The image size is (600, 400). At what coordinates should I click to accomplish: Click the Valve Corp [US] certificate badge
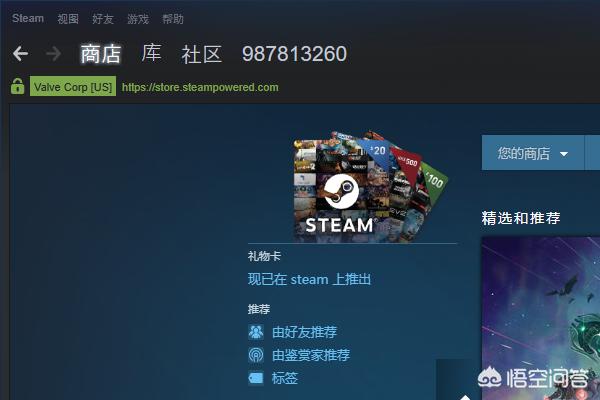[x=73, y=87]
